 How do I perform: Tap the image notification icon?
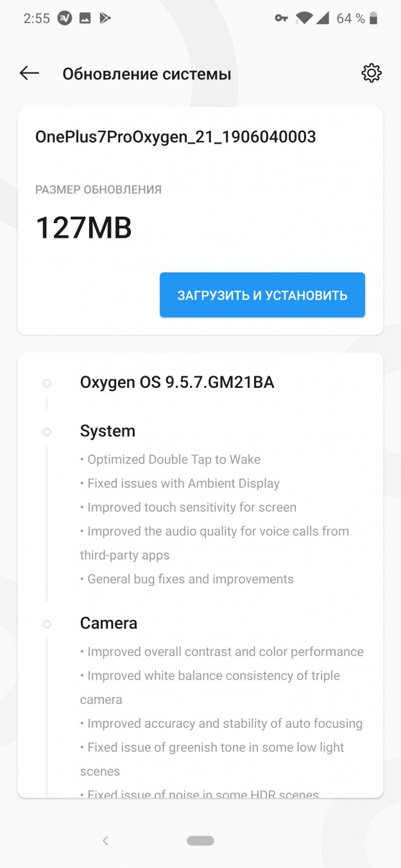(85, 19)
